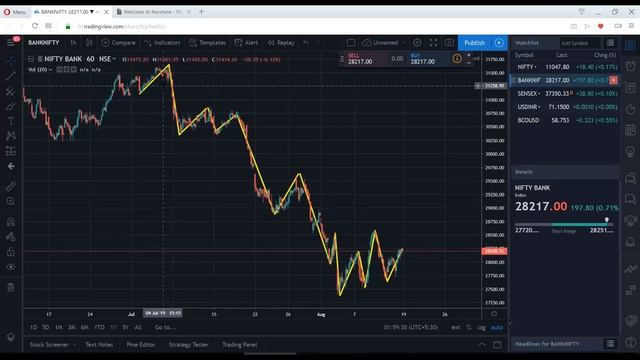The height and width of the screenshot is (360, 640).
Task: Open the Watchlist list options icon
Action: coord(611,43)
